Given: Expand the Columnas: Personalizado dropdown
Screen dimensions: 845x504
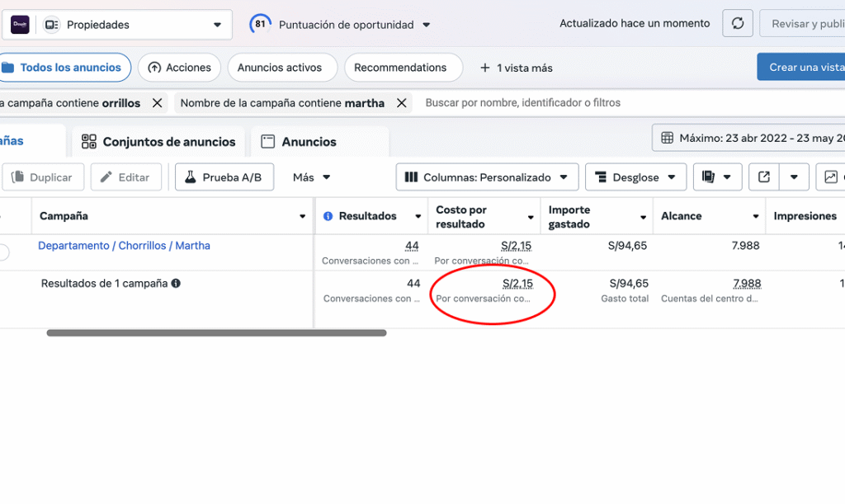Looking at the screenshot, I should [x=487, y=177].
